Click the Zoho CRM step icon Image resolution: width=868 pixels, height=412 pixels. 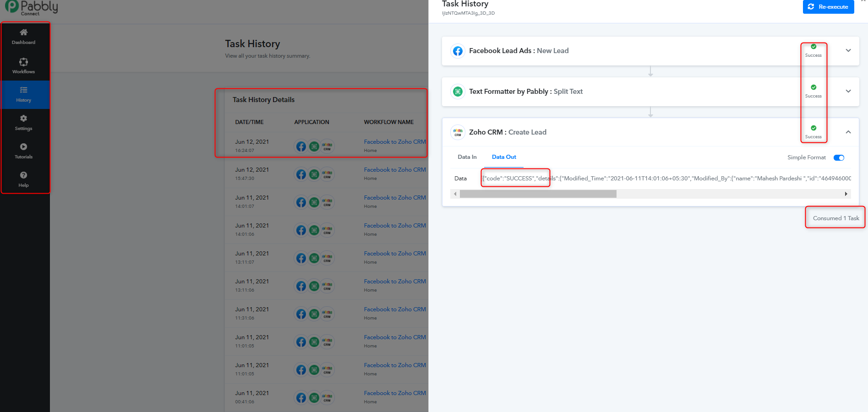click(x=458, y=132)
